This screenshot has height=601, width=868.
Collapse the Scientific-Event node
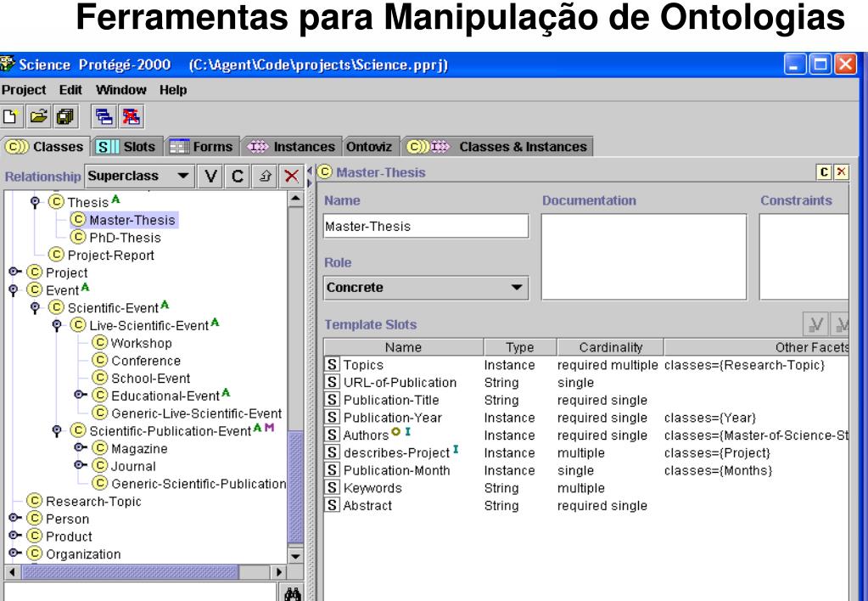click(x=35, y=307)
